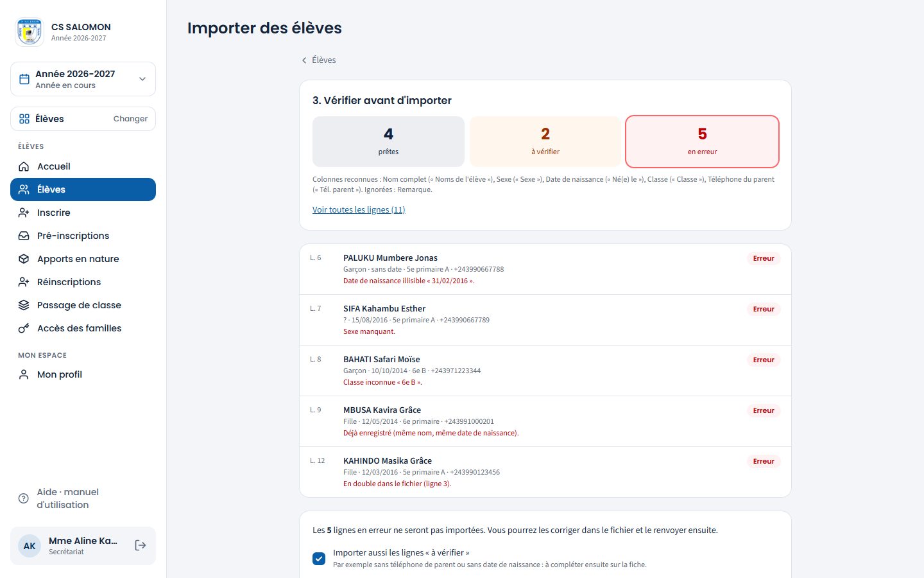
Task: Click the help question-mark icon
Action: (x=24, y=498)
